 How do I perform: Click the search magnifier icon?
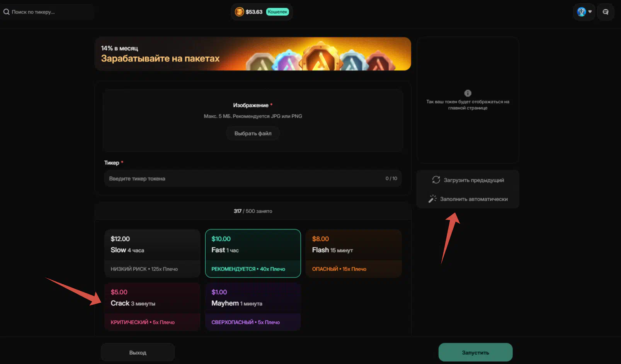pos(6,12)
